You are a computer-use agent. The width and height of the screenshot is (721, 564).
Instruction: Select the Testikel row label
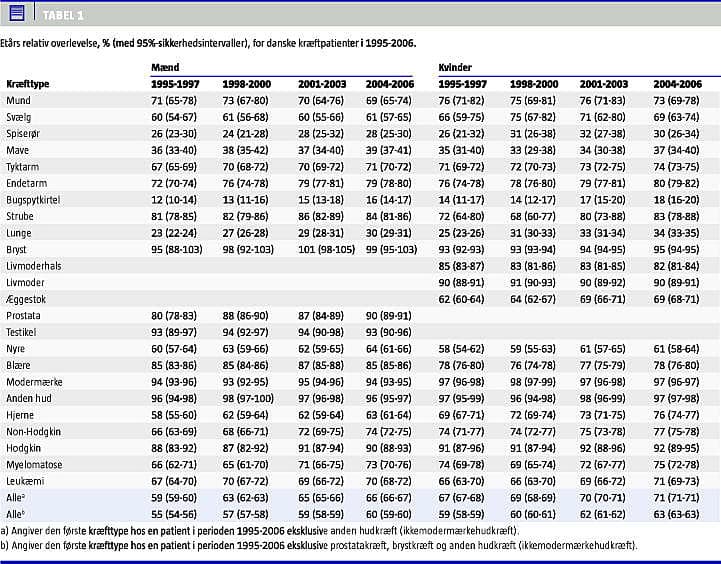coord(22,331)
